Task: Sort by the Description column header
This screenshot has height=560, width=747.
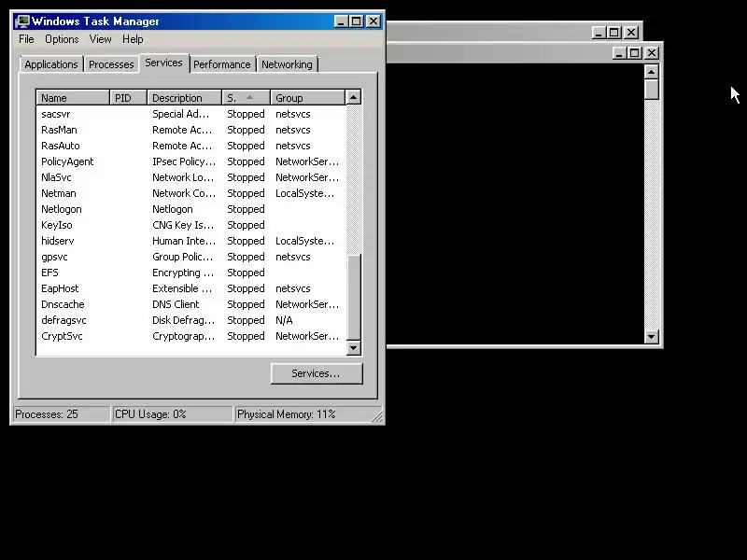Action: pos(184,98)
